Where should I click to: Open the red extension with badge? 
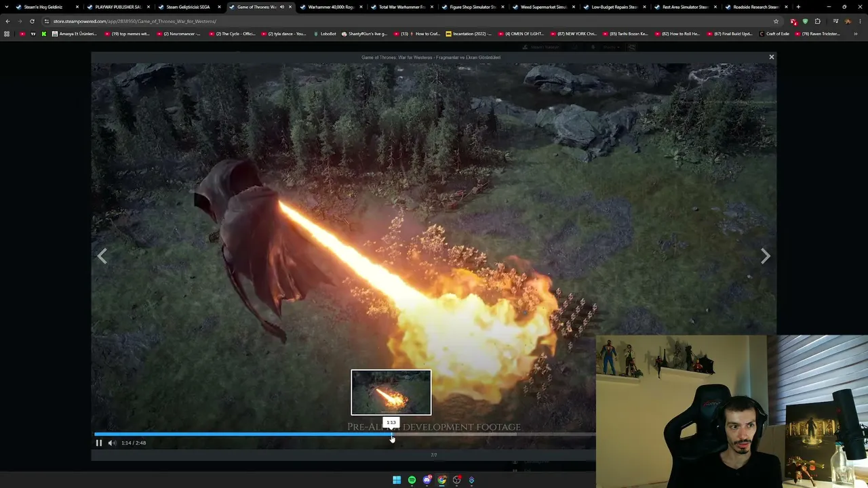coord(793,22)
